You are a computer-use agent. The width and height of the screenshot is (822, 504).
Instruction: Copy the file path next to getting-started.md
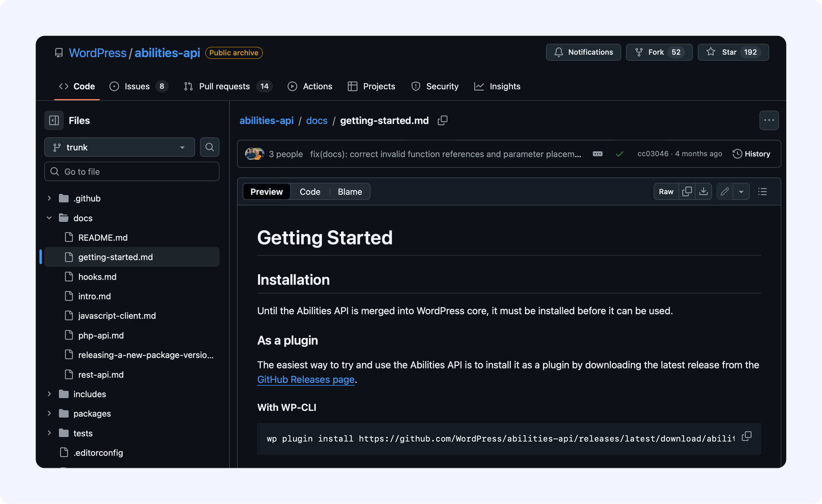tap(442, 120)
